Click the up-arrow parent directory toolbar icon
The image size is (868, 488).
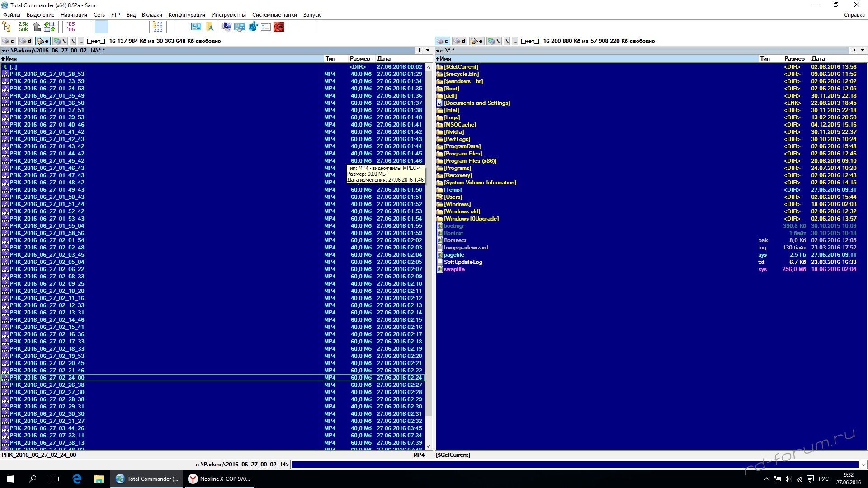coord(37,27)
